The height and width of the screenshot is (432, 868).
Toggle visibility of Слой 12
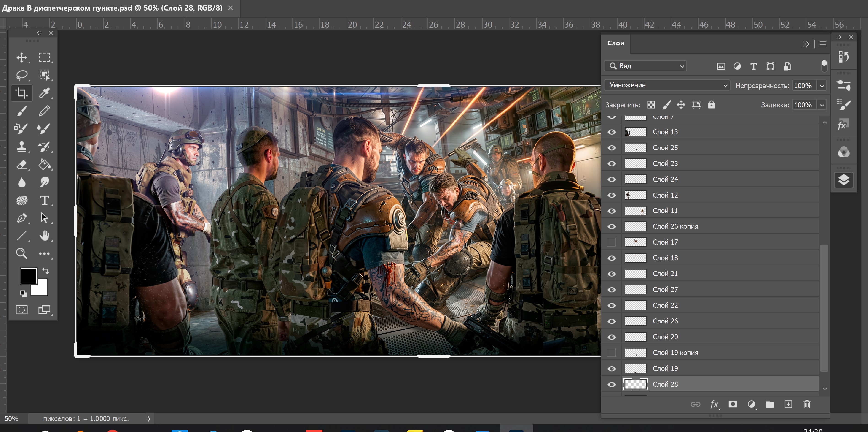click(612, 195)
